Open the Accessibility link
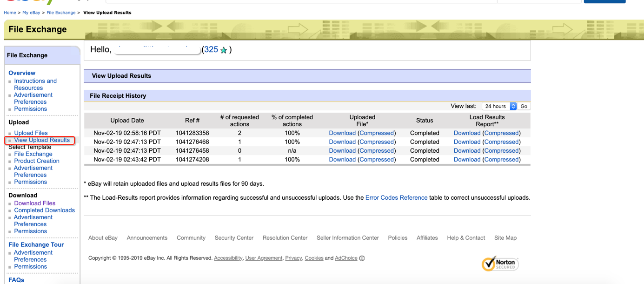644x284 pixels. (x=228, y=258)
